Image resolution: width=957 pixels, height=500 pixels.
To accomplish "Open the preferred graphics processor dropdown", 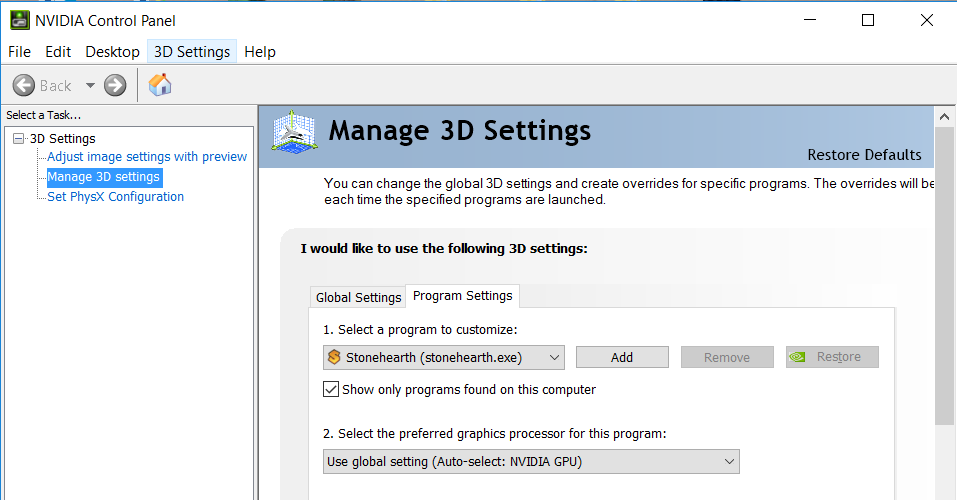I will coord(531,462).
